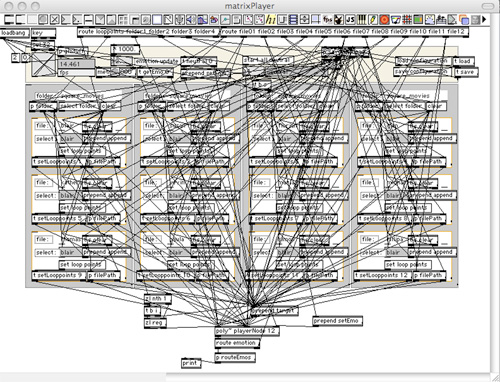Select the object box tool in palette
The image size is (500, 382).
tap(9, 19)
